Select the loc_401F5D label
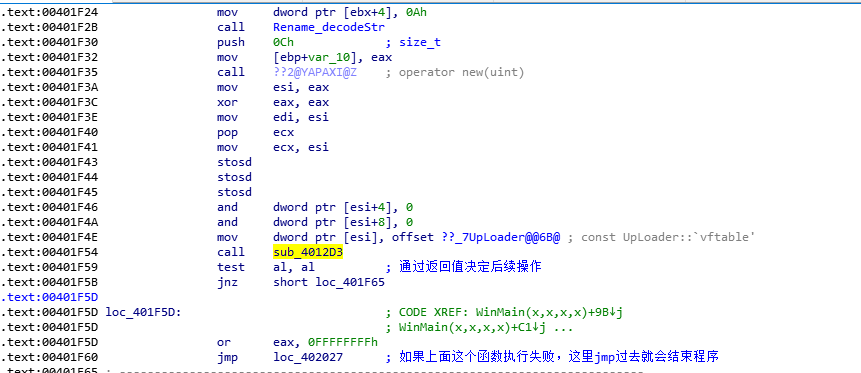Screen dimensions: 861x373 click(143, 313)
